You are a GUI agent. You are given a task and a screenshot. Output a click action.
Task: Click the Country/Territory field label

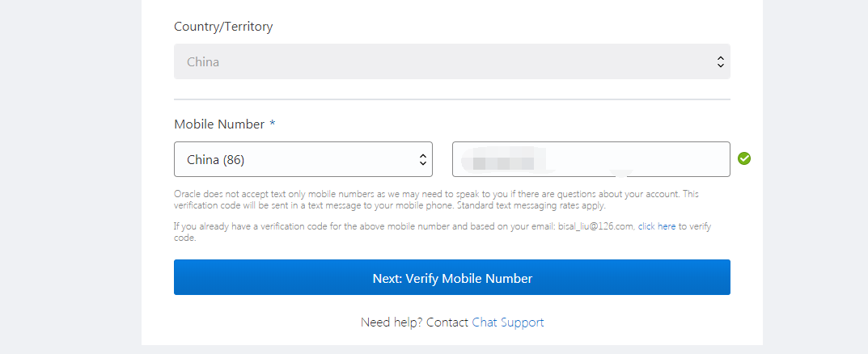click(223, 27)
